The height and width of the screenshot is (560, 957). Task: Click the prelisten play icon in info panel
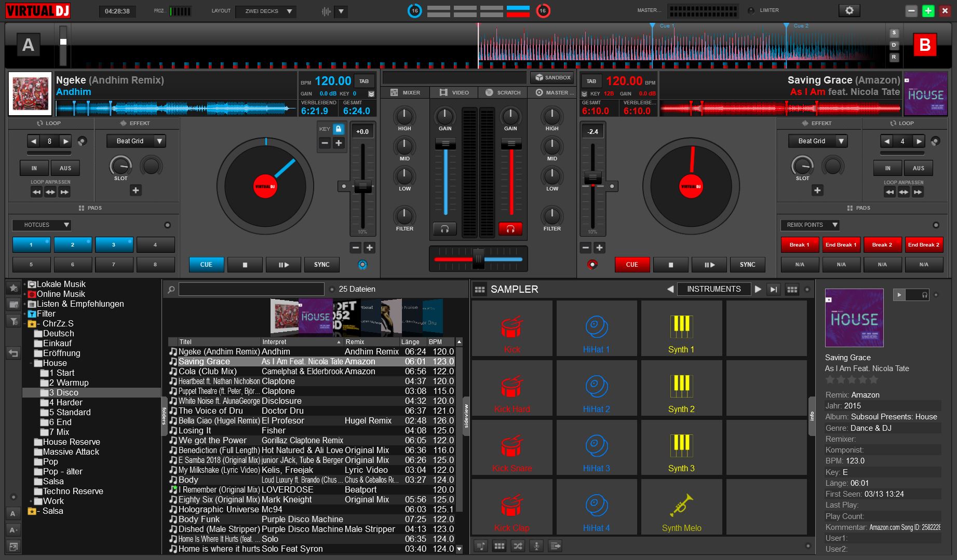tap(899, 295)
